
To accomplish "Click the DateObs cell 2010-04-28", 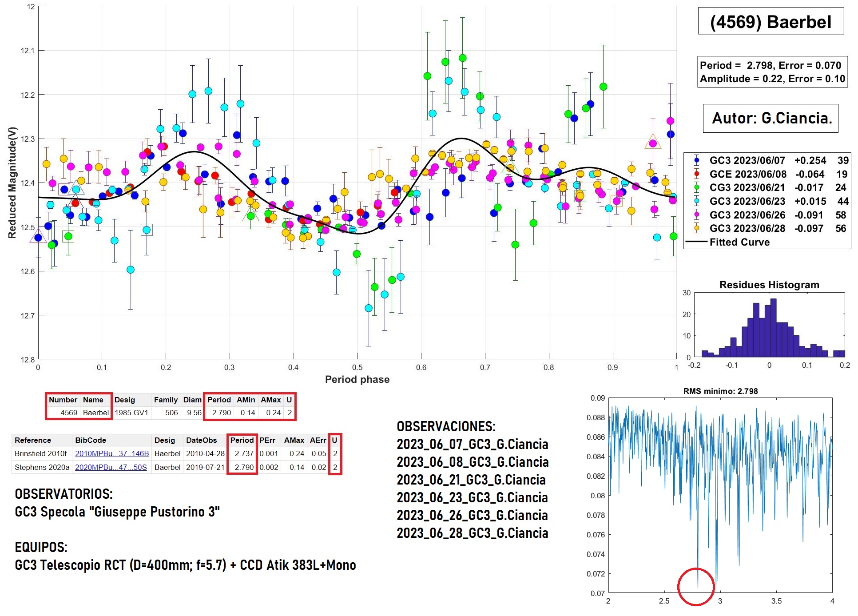I will 205,453.
